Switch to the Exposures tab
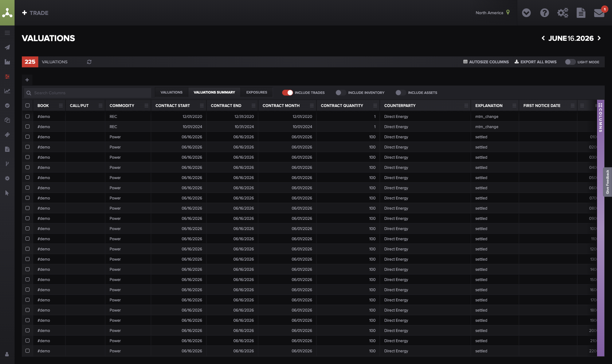Screen dimensions: 612x364 click(x=256, y=92)
